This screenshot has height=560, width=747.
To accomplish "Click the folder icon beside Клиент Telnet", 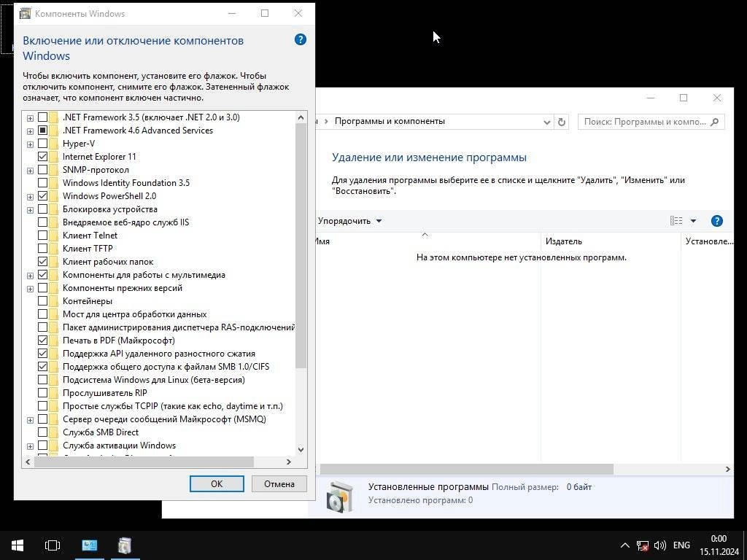I will [x=53, y=236].
